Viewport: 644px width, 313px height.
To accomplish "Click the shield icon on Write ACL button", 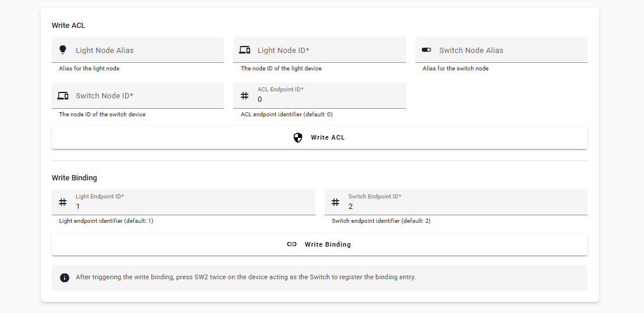I will pyautogui.click(x=298, y=138).
